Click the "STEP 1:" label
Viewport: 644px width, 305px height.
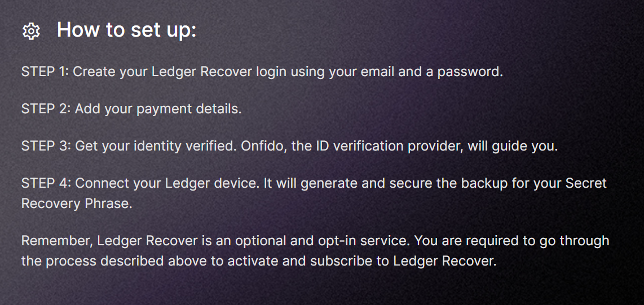tap(45, 72)
